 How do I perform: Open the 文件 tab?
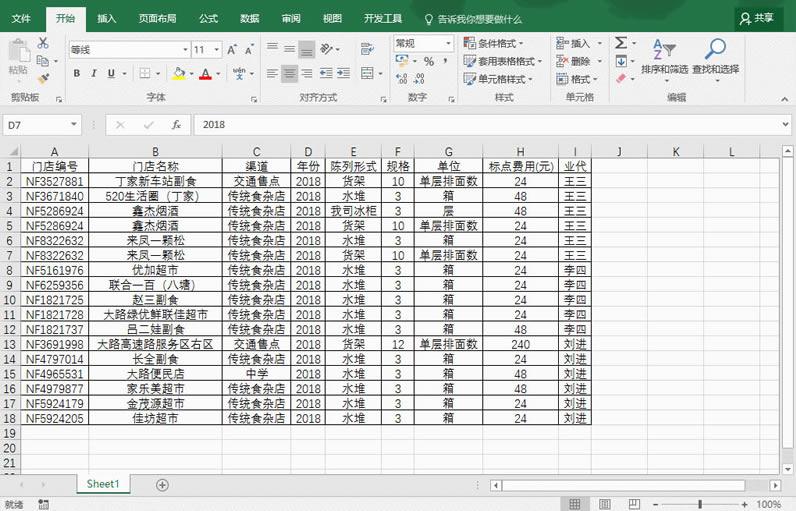tap(21, 19)
